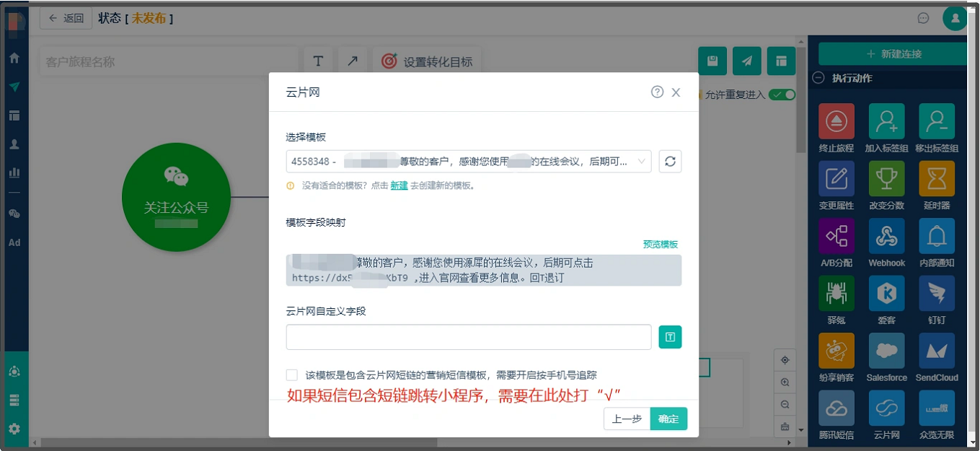Locate canvas center with target icon
Screen dimensions: 980x451
[785, 360]
